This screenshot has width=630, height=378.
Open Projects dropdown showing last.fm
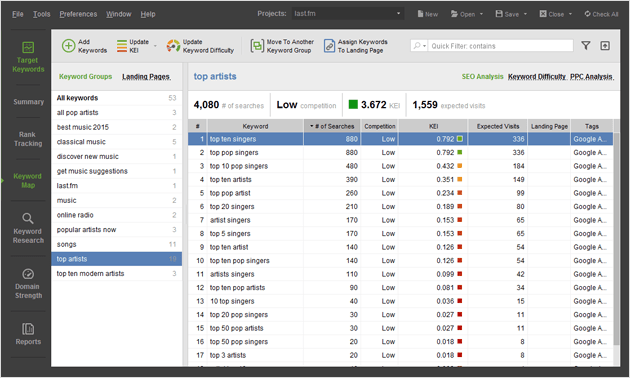[x=347, y=14]
